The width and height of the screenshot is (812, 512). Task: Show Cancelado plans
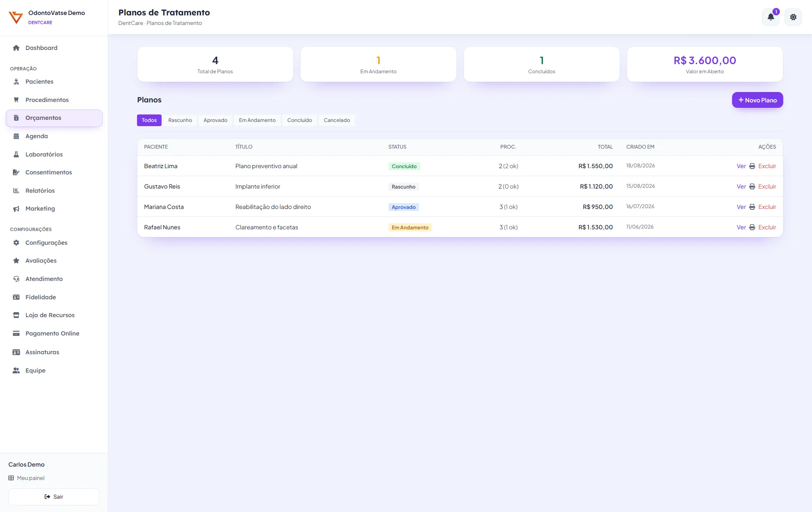tap(337, 120)
